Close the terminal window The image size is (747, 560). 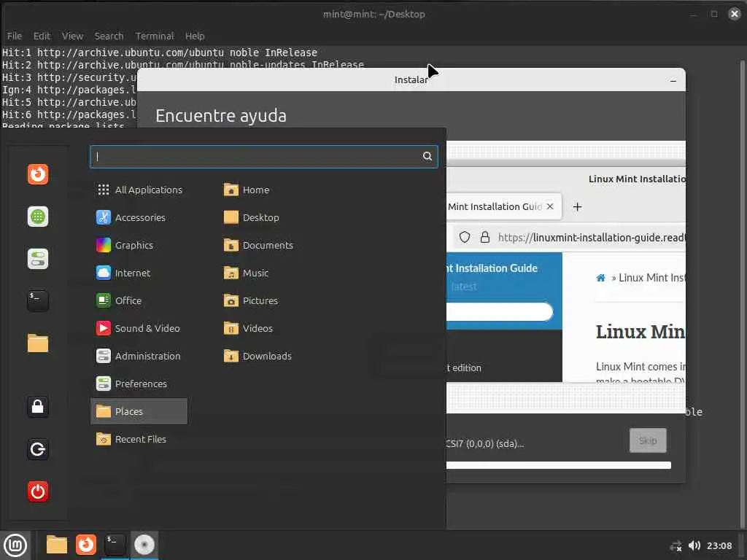[x=734, y=14]
